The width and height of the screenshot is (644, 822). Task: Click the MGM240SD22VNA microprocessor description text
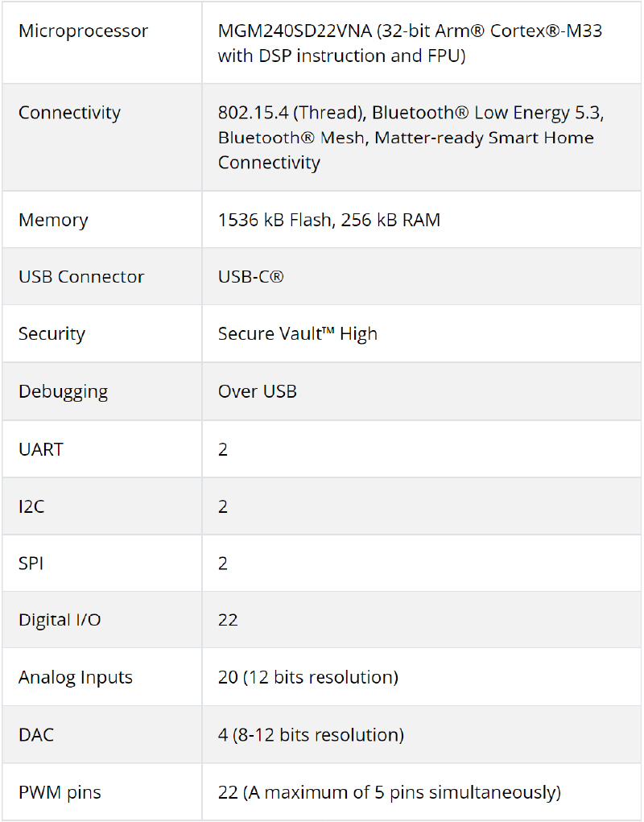tap(410, 43)
